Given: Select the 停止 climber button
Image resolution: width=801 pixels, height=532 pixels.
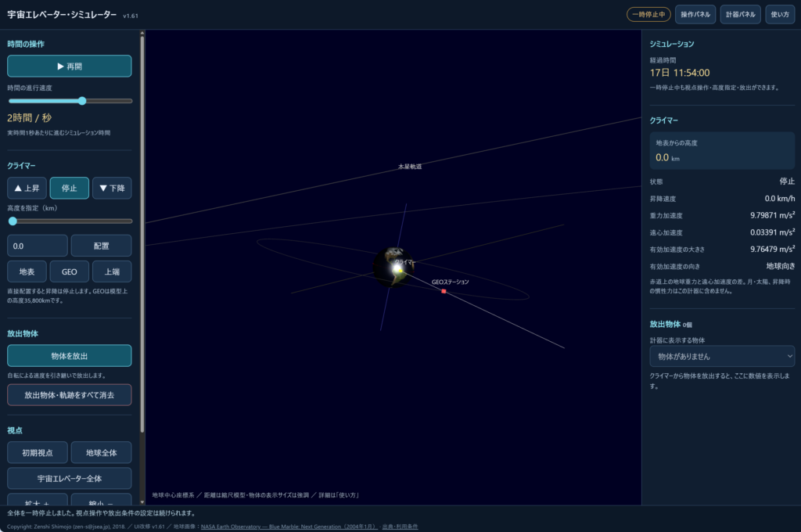Looking at the screenshot, I should coord(70,188).
